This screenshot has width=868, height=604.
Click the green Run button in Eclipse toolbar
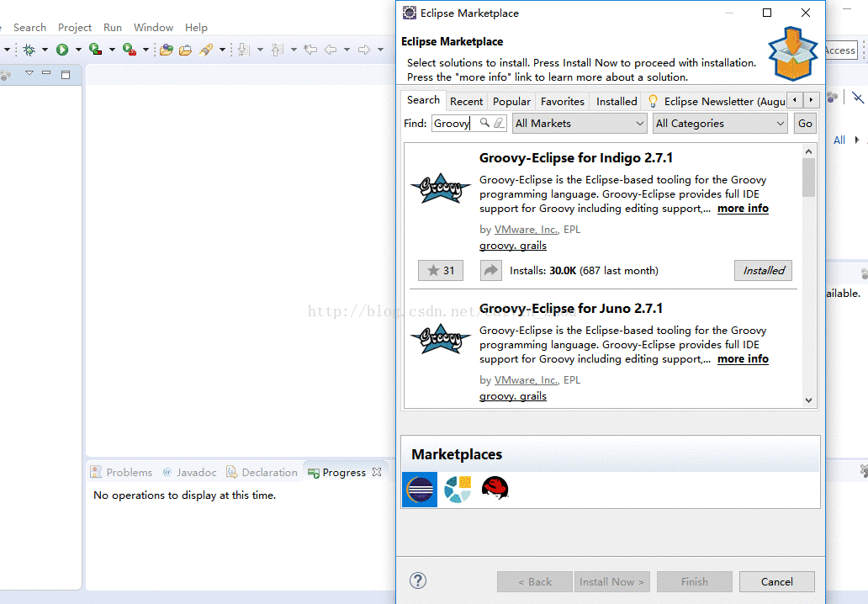62,50
